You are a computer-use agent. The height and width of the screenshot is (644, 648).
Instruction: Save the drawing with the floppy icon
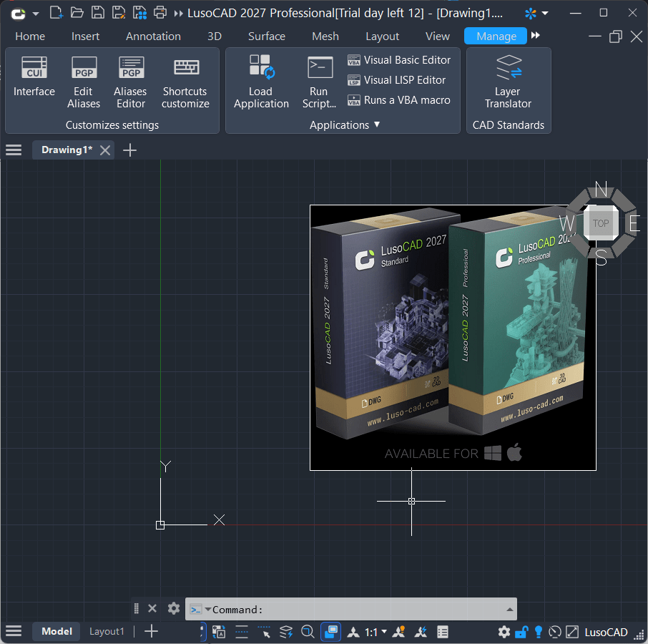coord(97,13)
